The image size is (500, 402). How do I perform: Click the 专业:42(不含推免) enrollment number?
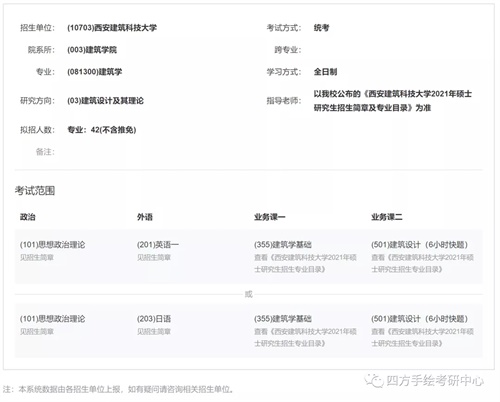pyautogui.click(x=102, y=130)
